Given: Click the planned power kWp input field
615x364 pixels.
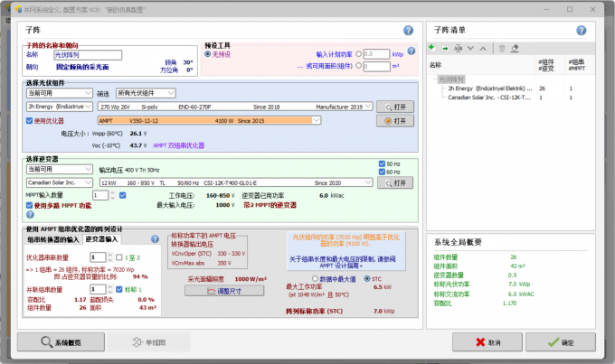Looking at the screenshot, I should coord(376,54).
